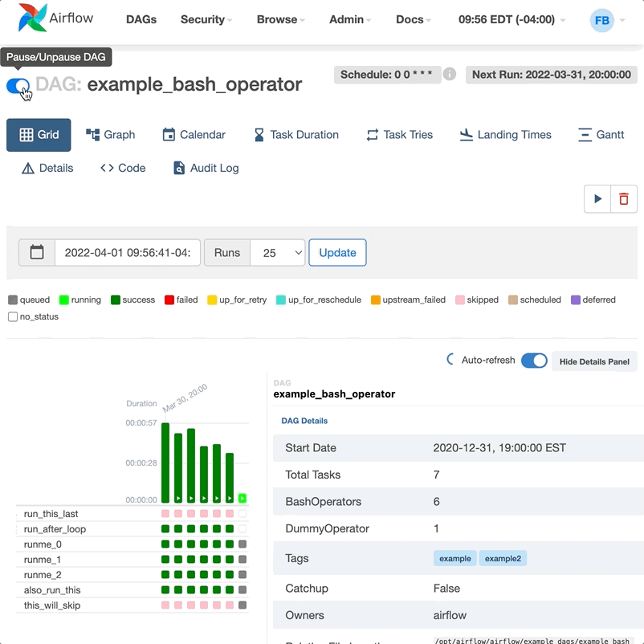Select the runme_2 task row label
Screen dimensions: 644x644
[x=43, y=575]
